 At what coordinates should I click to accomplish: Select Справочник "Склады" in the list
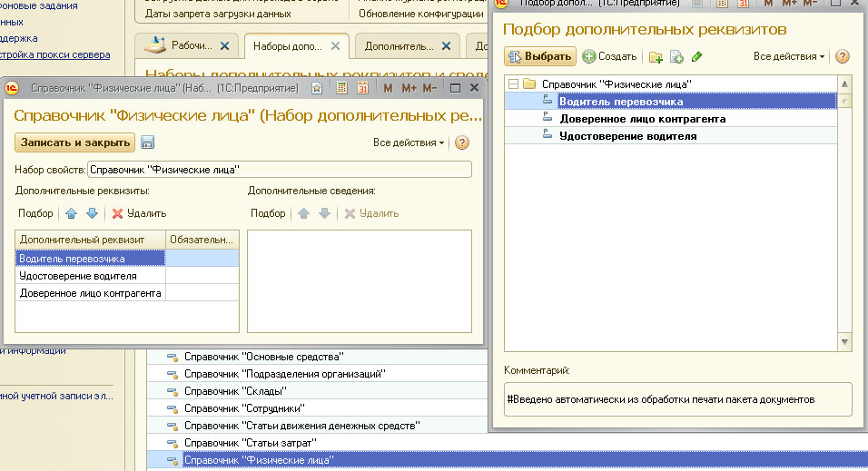[x=235, y=391]
